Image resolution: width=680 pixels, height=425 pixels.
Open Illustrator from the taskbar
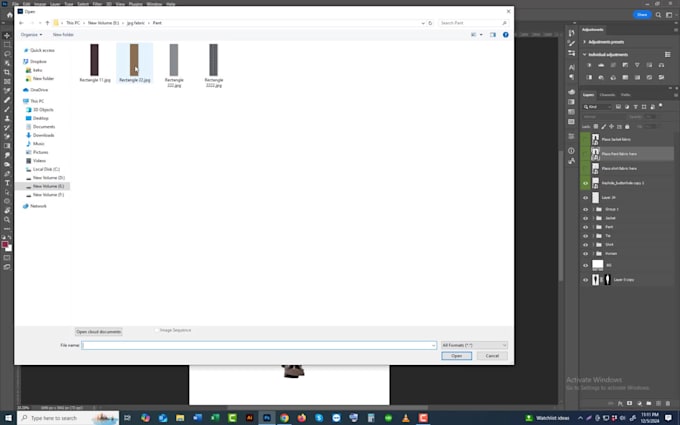[x=249, y=418]
